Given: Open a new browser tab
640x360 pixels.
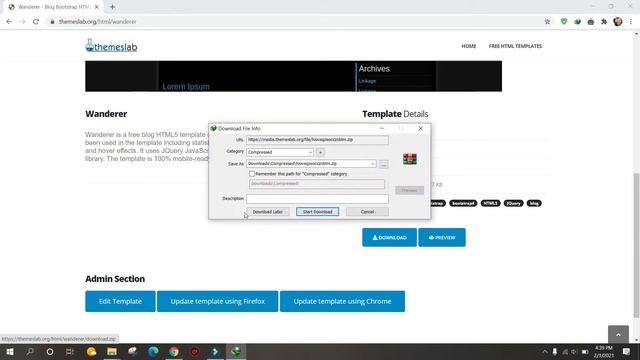Looking at the screenshot, I should (112, 7).
